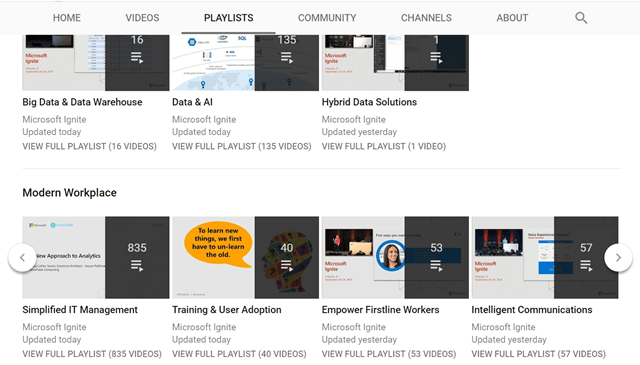Click Microsoft Ignite under Intelligent Communications
The height and width of the screenshot is (365, 640).
(503, 327)
